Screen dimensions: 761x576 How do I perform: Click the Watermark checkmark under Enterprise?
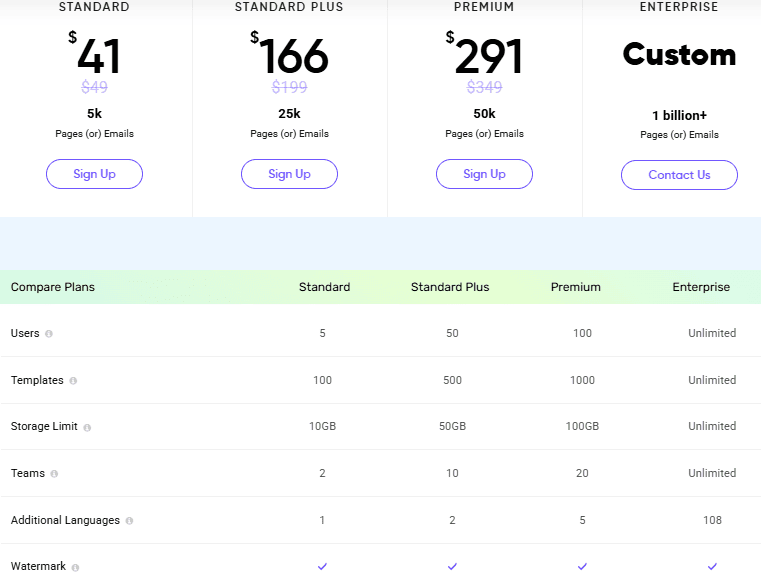(x=712, y=566)
